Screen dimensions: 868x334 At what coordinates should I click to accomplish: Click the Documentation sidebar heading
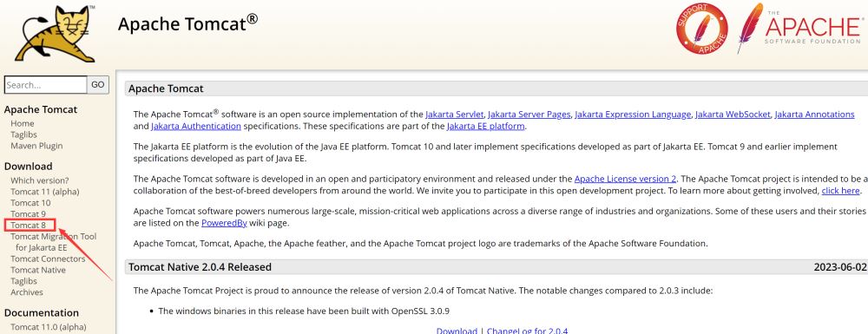click(42, 313)
